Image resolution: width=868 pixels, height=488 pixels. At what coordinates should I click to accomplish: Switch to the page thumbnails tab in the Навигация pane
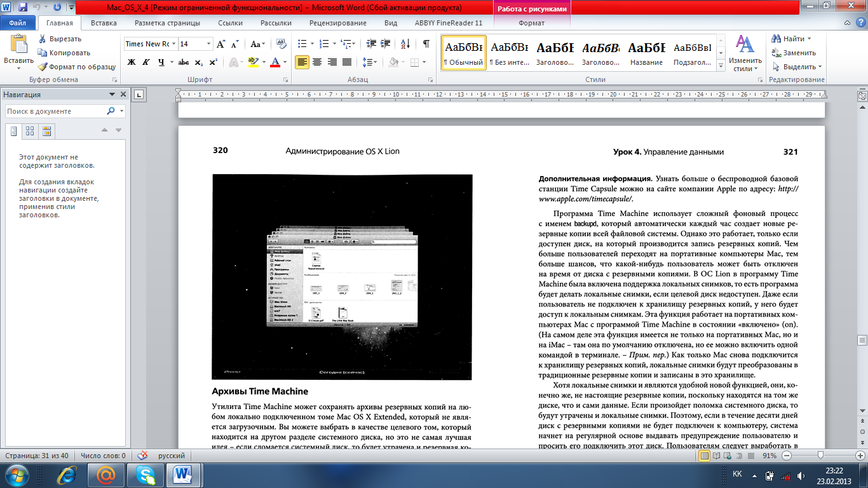tap(30, 132)
